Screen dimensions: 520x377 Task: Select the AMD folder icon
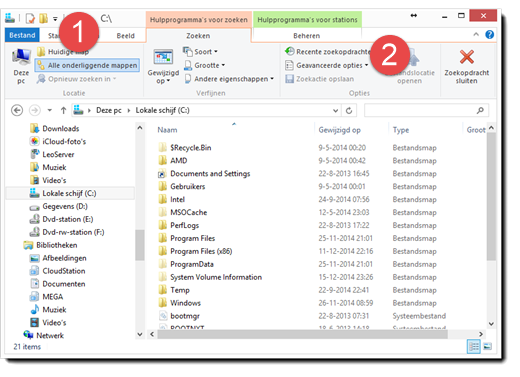[162, 160]
